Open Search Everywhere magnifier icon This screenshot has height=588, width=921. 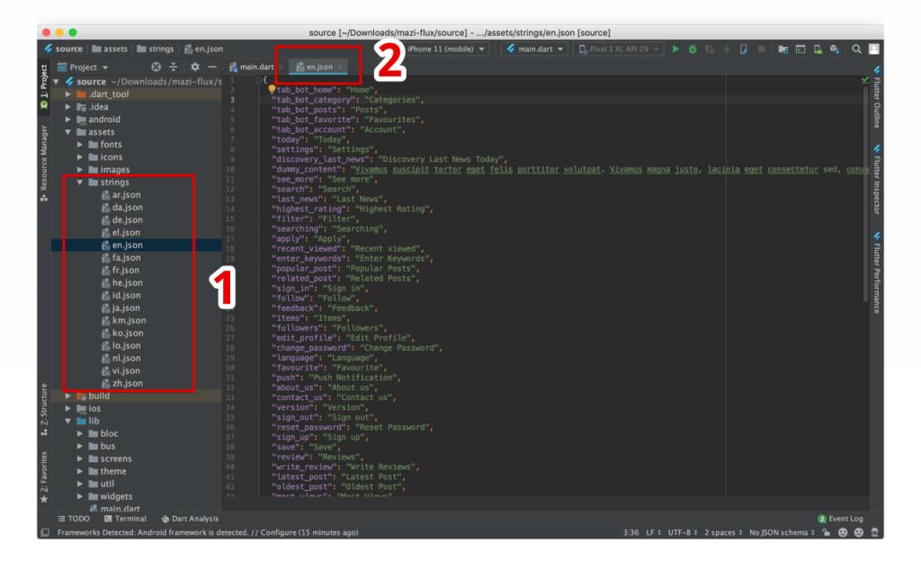pos(856,49)
